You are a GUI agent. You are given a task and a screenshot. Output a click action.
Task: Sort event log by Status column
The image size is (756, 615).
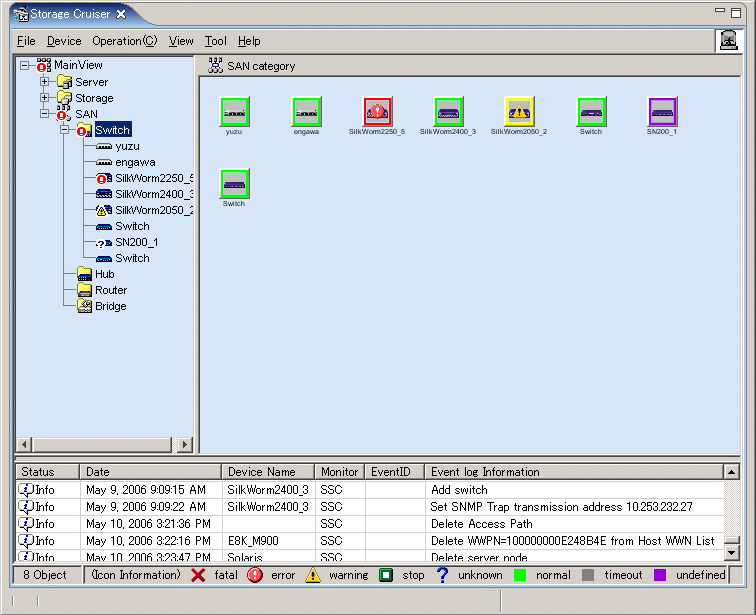tap(47, 471)
